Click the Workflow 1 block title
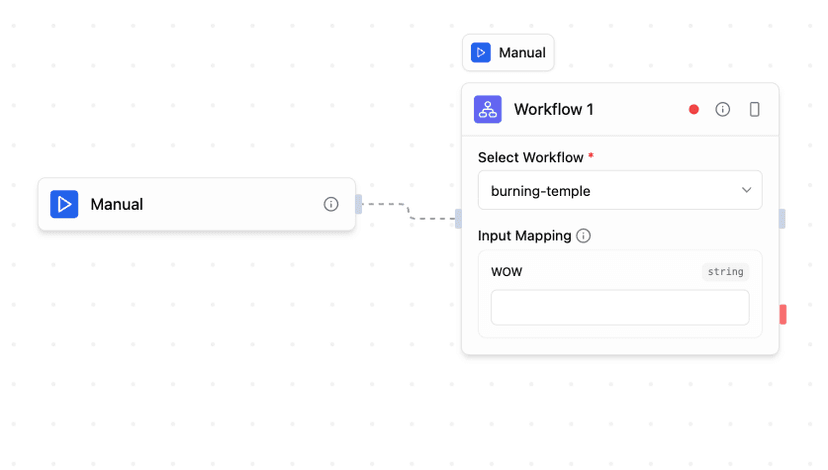Screen dimensions: 828x470 [553, 109]
